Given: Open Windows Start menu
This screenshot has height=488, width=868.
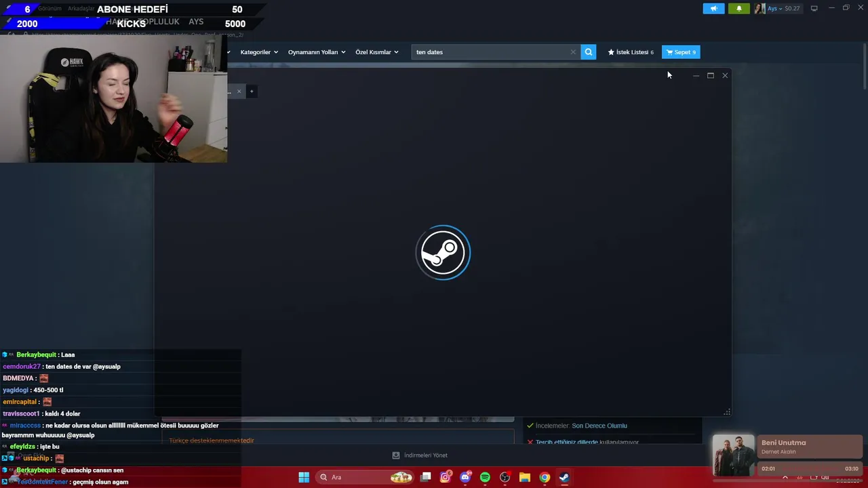Looking at the screenshot, I should coord(304,477).
